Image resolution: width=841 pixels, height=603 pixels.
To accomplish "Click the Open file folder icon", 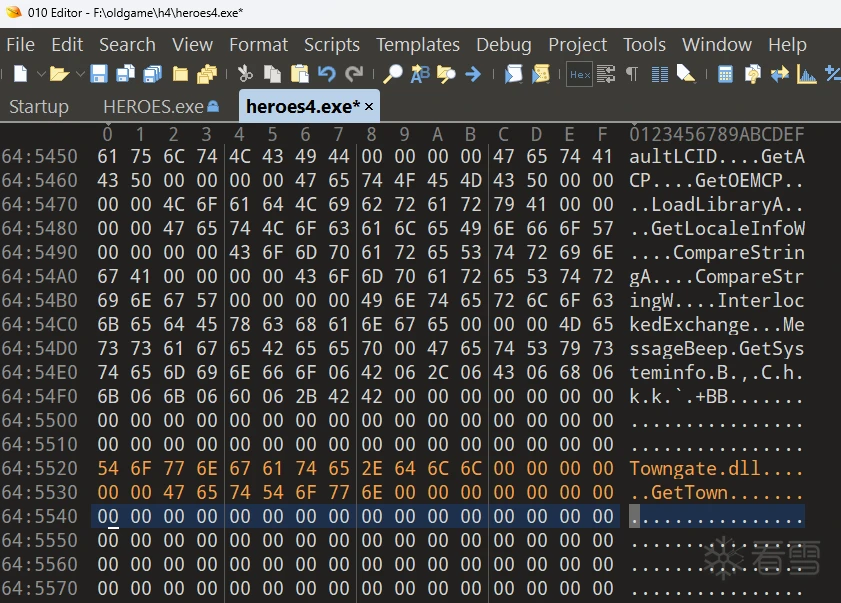I will tap(59, 73).
